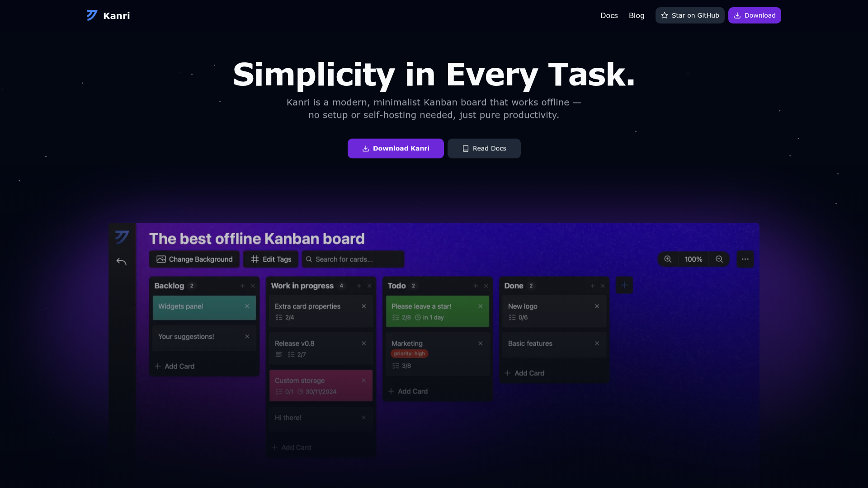Click the Kanri logo in the header
868x488 pixels.
pyautogui.click(x=108, y=15)
